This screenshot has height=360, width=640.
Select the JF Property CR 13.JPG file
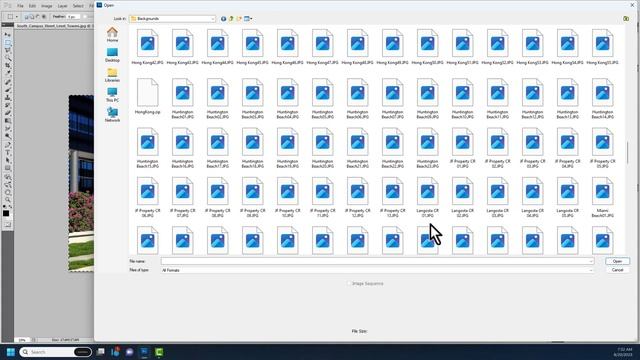(x=392, y=198)
